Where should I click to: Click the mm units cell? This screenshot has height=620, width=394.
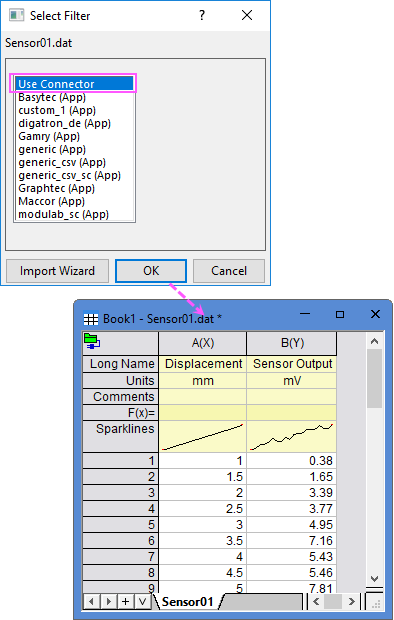[203, 380]
